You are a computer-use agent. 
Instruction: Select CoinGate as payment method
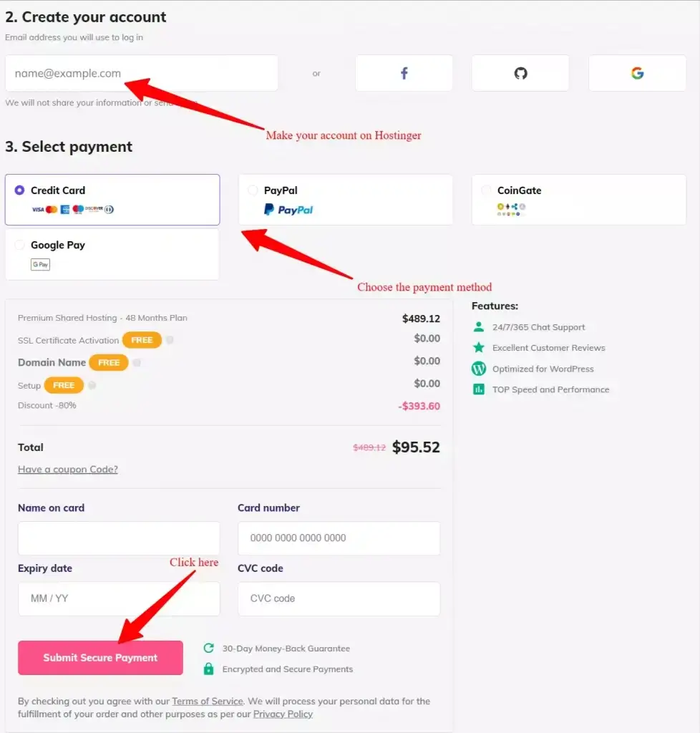pos(486,190)
